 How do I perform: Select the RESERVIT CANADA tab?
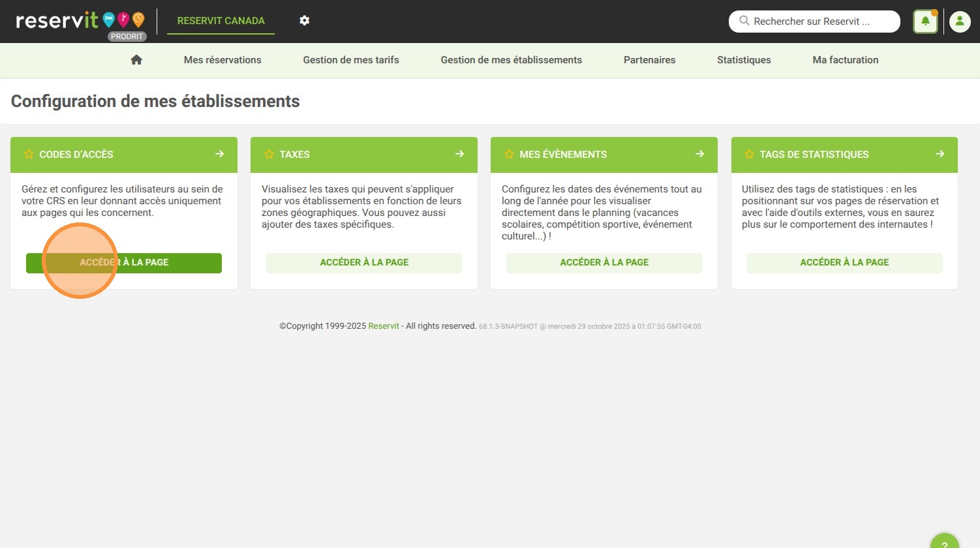coord(221,21)
